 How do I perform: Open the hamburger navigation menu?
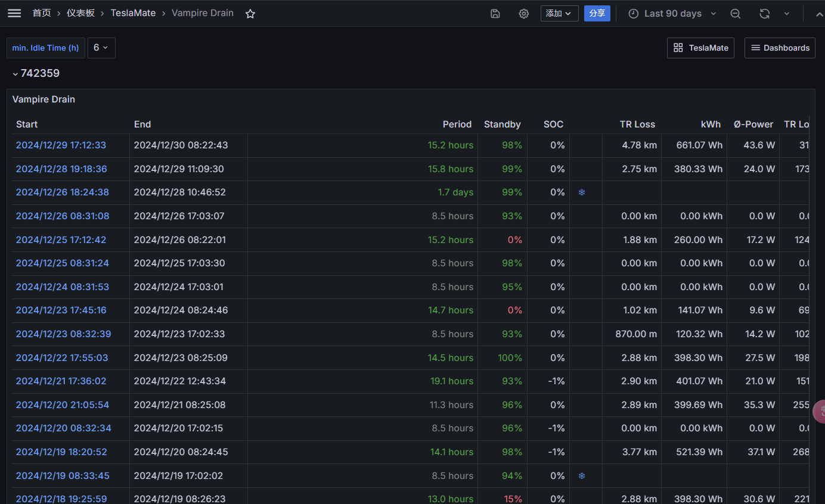tap(14, 13)
